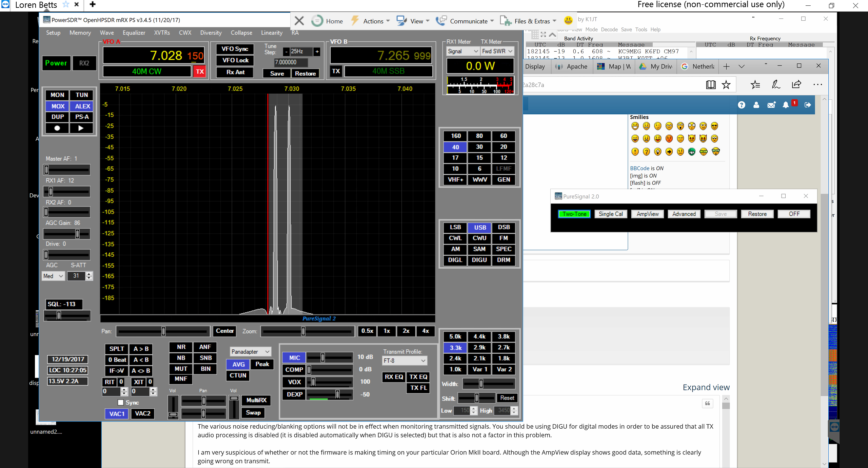This screenshot has height=468, width=868.
Task: Open the Equalizer menu
Action: click(134, 33)
